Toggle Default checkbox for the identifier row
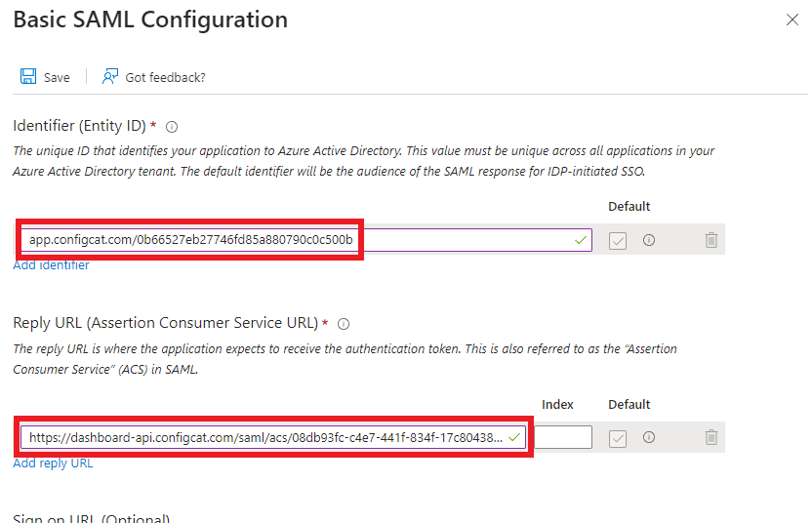The height and width of the screenshot is (523, 812). (618, 240)
